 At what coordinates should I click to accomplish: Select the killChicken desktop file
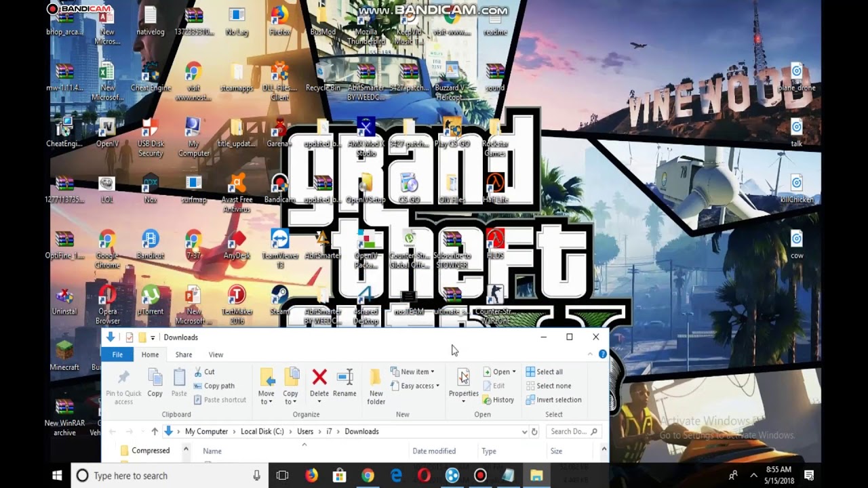797,189
